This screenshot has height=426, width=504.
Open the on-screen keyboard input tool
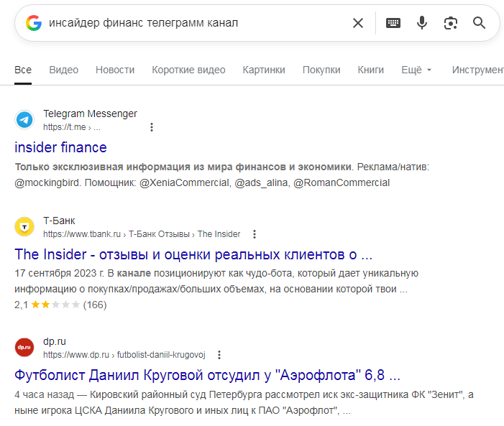393,23
